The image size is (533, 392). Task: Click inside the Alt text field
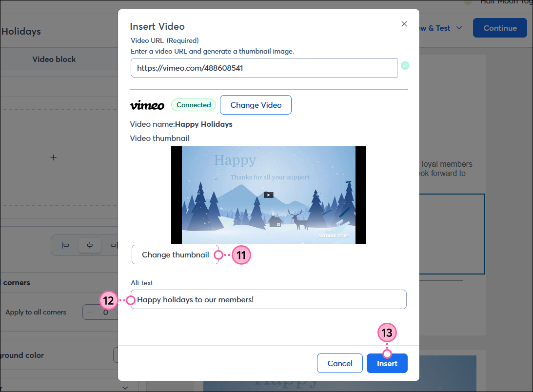point(268,299)
